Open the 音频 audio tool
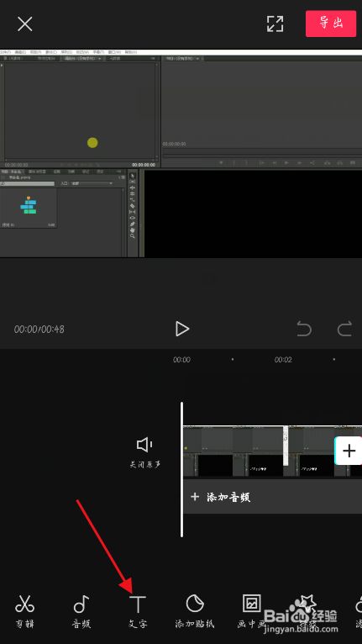This screenshot has width=362, height=644. (81, 610)
